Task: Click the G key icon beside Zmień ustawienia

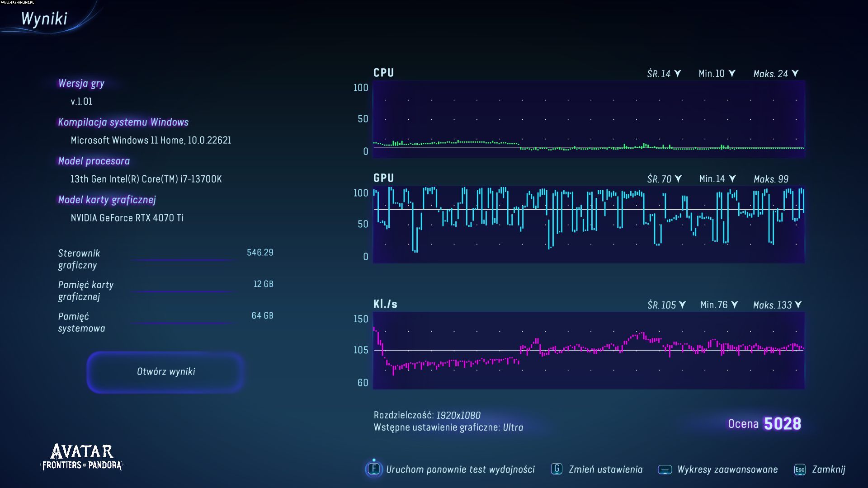Action: point(557,469)
